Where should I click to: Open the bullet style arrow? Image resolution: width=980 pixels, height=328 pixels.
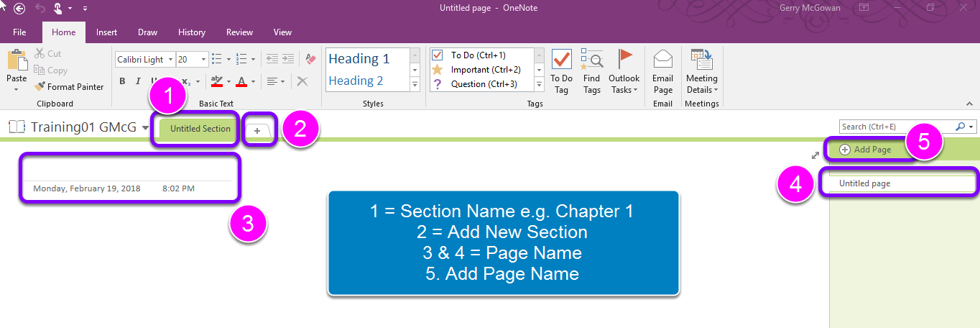pos(228,60)
